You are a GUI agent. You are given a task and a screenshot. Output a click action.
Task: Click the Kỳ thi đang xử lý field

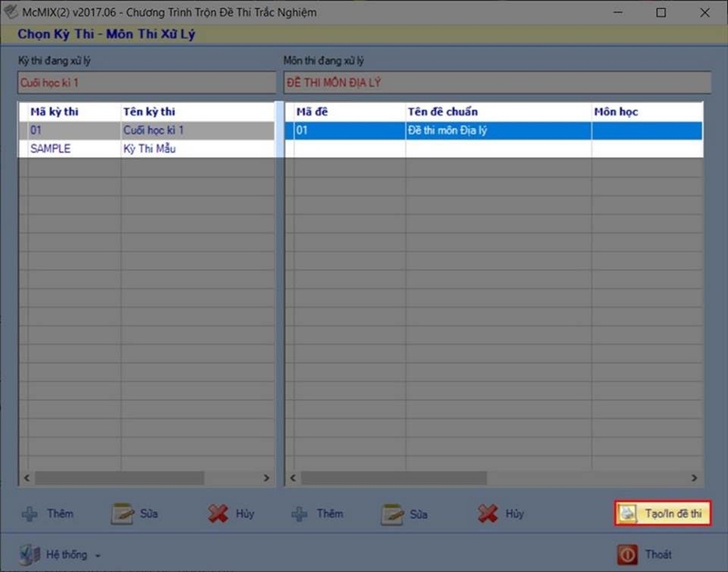[x=147, y=83]
